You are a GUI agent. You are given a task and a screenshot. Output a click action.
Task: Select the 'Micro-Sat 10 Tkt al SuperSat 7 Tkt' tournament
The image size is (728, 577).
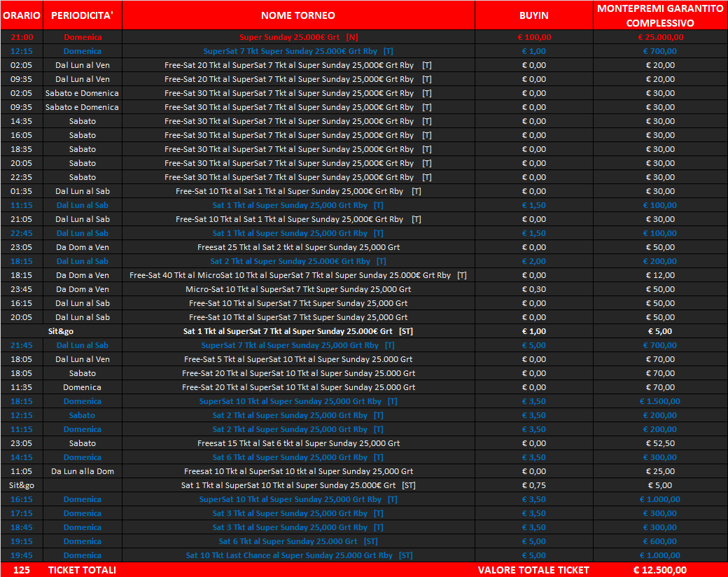pyautogui.click(x=298, y=289)
